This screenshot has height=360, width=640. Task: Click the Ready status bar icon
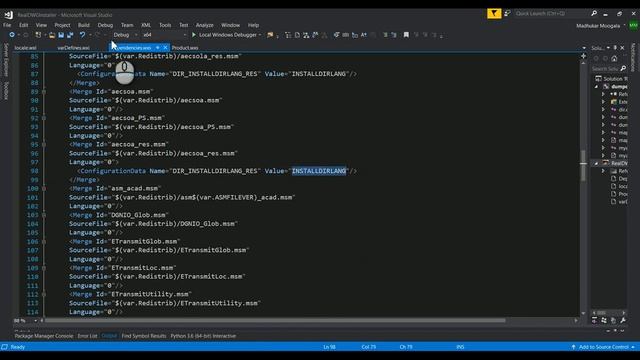[x=4, y=347]
